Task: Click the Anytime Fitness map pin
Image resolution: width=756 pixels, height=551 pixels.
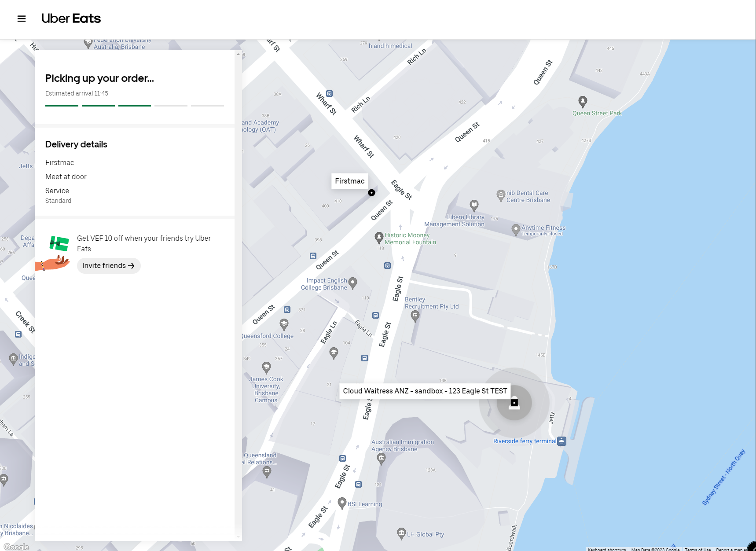Action: tap(516, 230)
